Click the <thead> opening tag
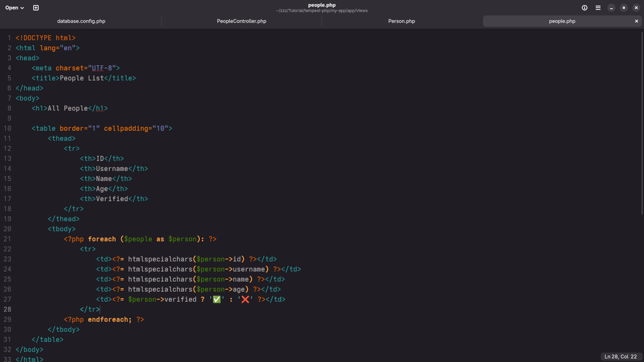 62,138
